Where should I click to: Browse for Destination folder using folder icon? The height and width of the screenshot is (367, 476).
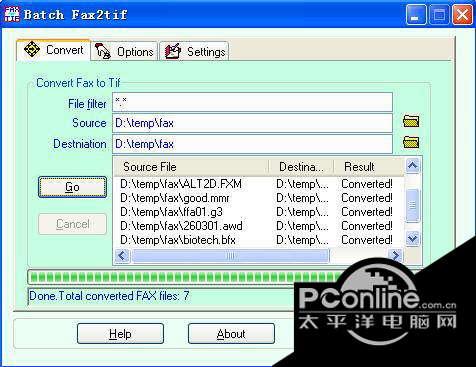click(x=411, y=142)
